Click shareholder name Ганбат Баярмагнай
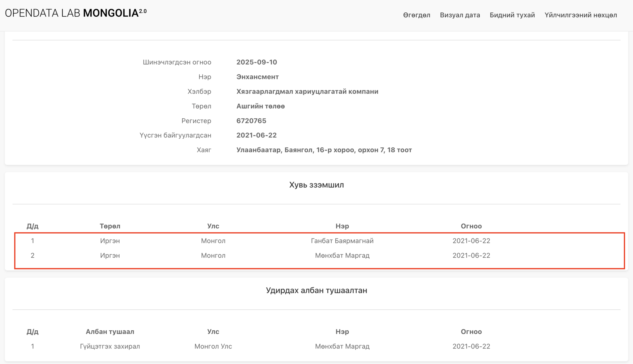Screen dimensions: 633x364 342,241
